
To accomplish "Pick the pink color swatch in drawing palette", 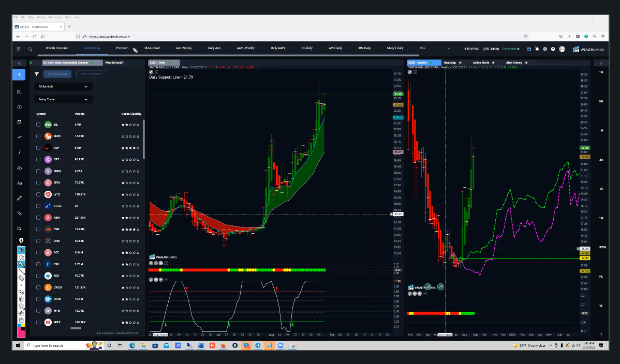I will pos(21,333).
